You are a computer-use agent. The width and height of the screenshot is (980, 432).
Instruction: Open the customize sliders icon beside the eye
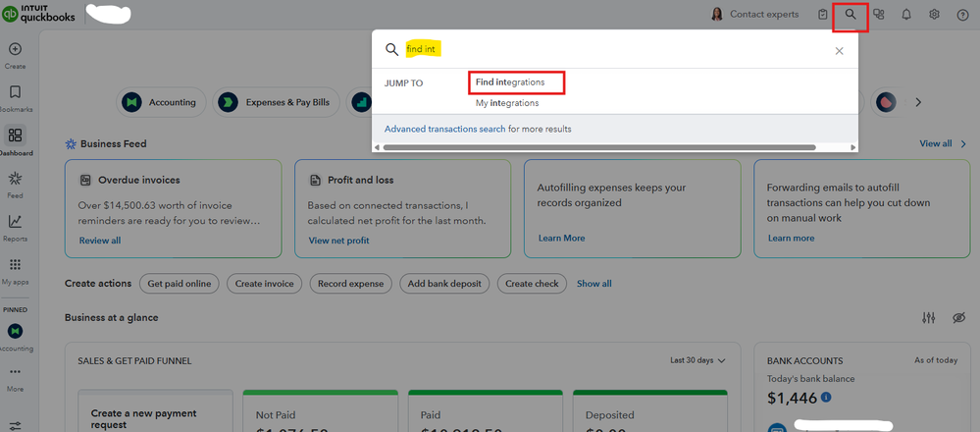tap(929, 318)
